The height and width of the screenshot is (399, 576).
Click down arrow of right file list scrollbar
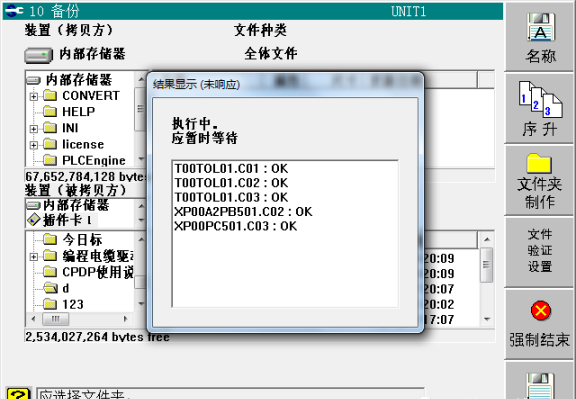tap(487, 319)
